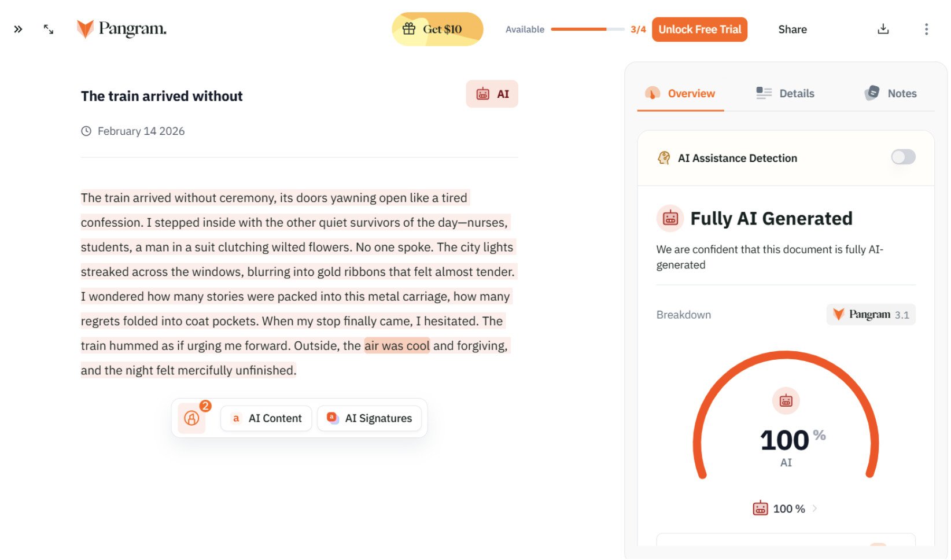The image size is (951, 560).
Task: Click the Pangram logo
Action: [x=121, y=29]
